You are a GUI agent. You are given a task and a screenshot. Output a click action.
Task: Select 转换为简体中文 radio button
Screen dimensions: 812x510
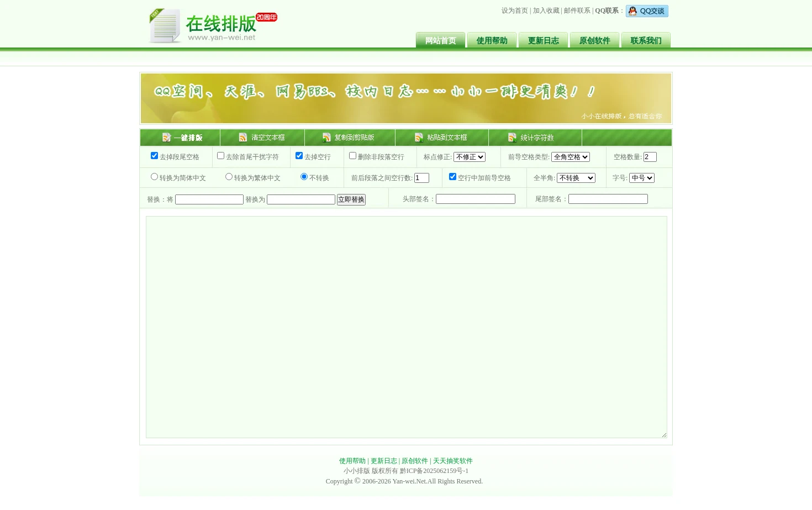point(154,177)
